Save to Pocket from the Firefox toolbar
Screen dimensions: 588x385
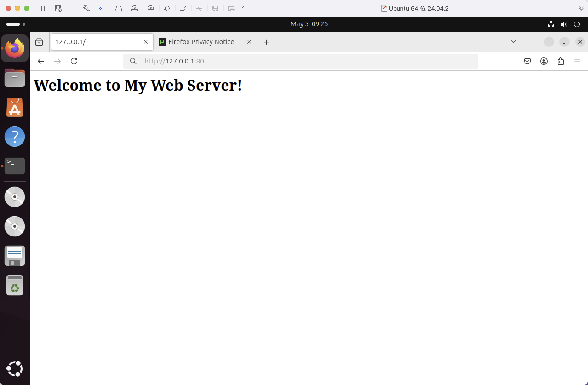coord(528,61)
